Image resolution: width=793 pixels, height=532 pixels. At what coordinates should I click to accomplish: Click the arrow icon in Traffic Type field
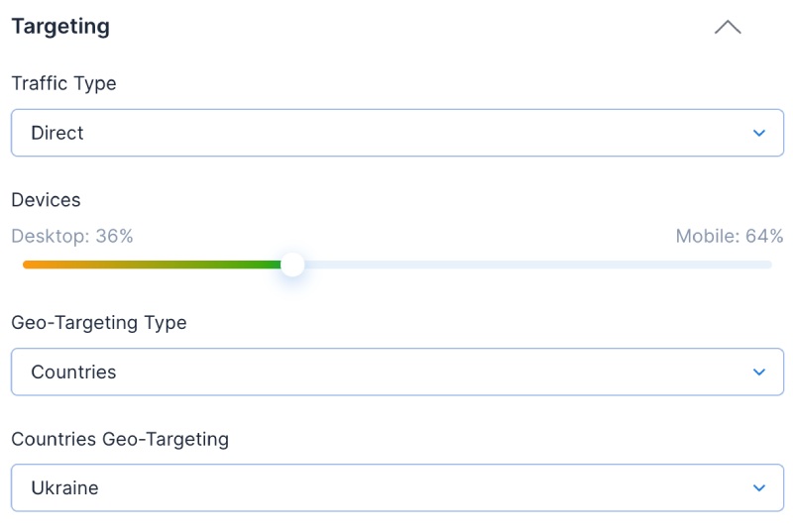coord(759,133)
